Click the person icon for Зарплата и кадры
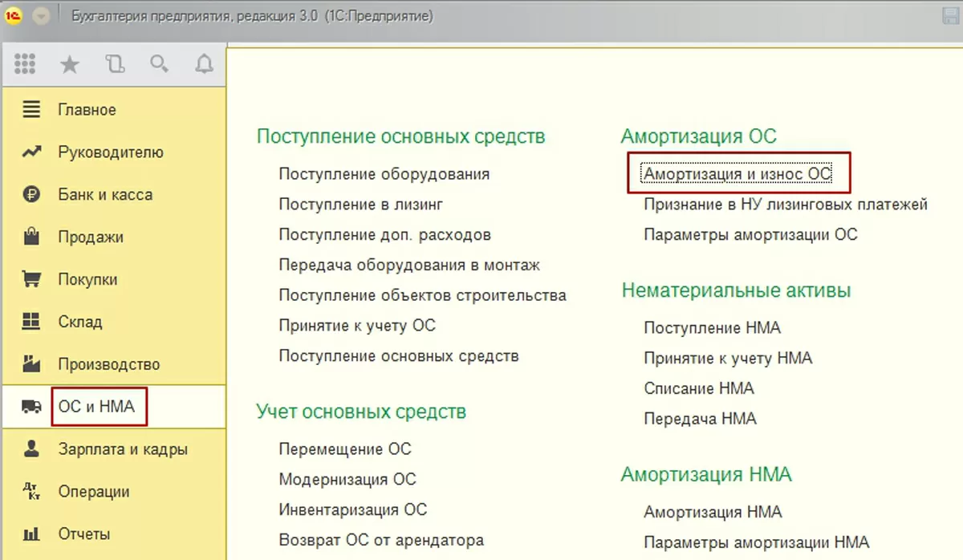963x560 pixels. 30,448
